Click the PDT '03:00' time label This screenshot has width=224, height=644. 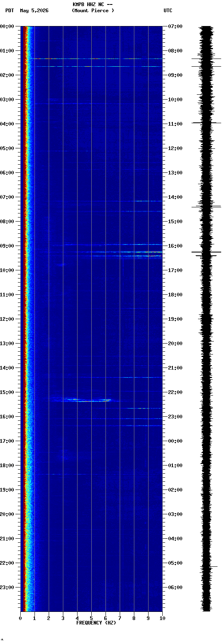click(7, 100)
